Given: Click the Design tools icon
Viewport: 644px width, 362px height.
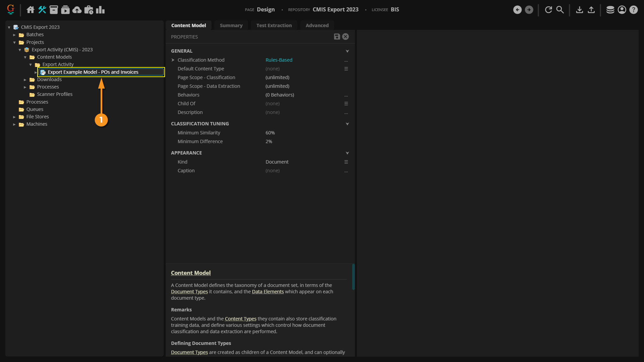Looking at the screenshot, I should [42, 10].
